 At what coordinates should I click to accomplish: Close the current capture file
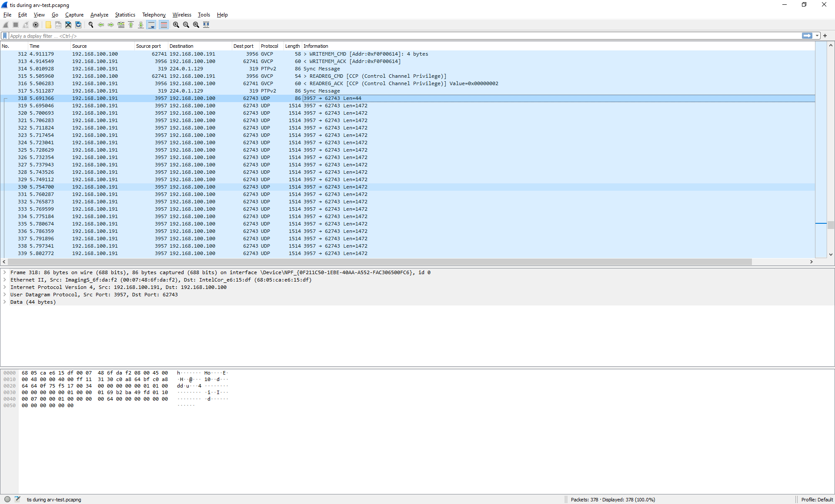[68, 25]
